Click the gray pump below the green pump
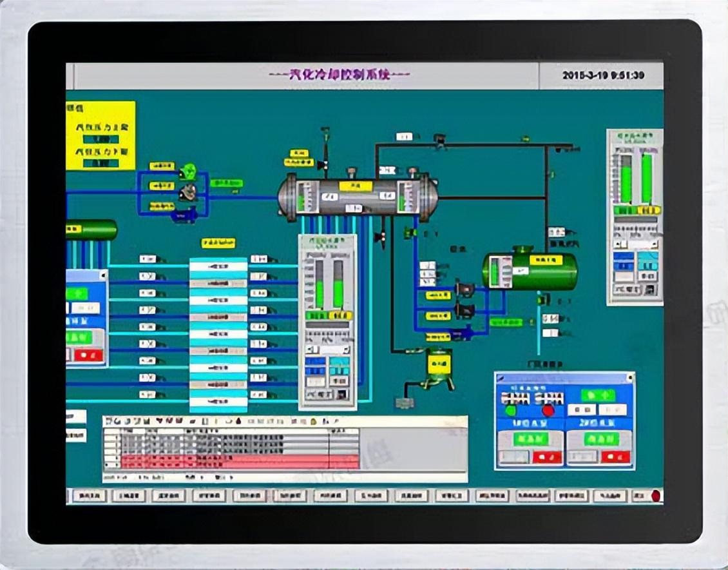The width and height of the screenshot is (728, 570). click(188, 191)
